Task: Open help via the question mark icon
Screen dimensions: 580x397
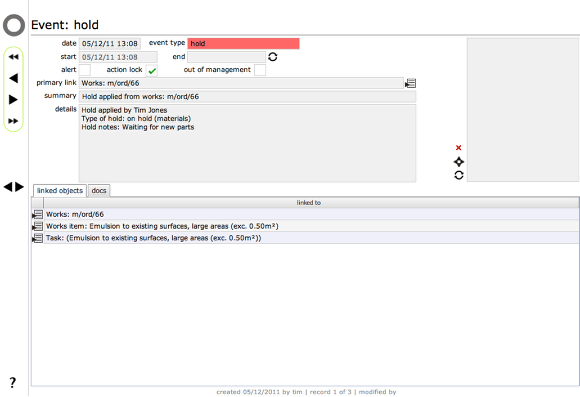Action: pyautogui.click(x=13, y=382)
